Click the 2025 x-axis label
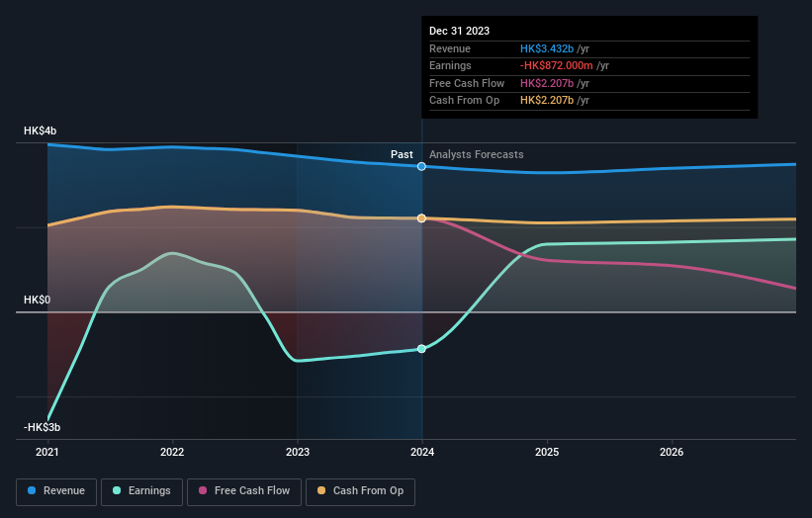This screenshot has width=812, height=518. [547, 453]
